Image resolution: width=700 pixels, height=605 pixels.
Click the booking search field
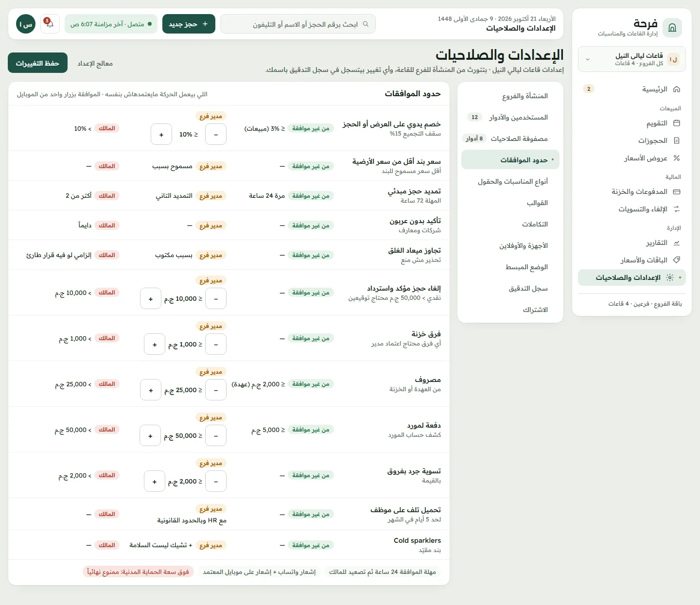[298, 24]
